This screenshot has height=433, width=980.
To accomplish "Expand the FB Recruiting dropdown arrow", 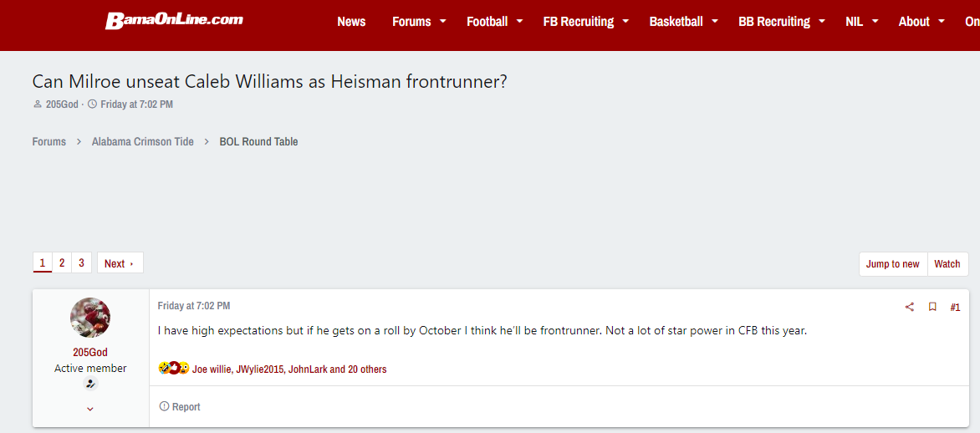I will (625, 22).
